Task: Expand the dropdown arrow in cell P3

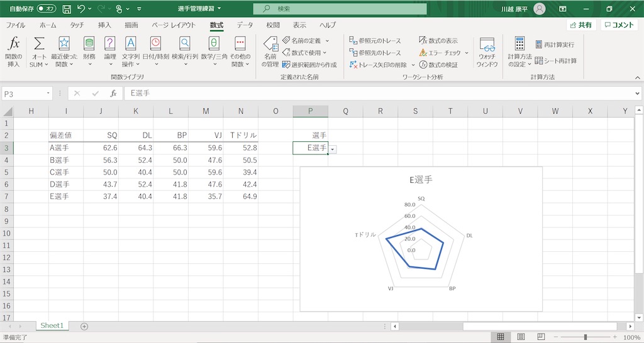Action: [x=332, y=150]
